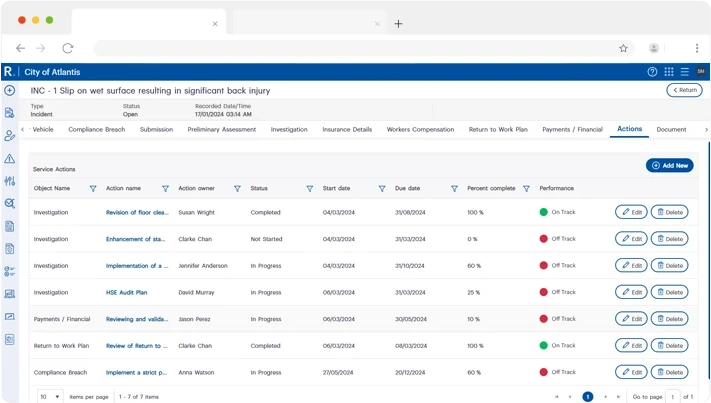Edit the Anna Watson action row
Screen dimensions: 711x403
click(630, 372)
